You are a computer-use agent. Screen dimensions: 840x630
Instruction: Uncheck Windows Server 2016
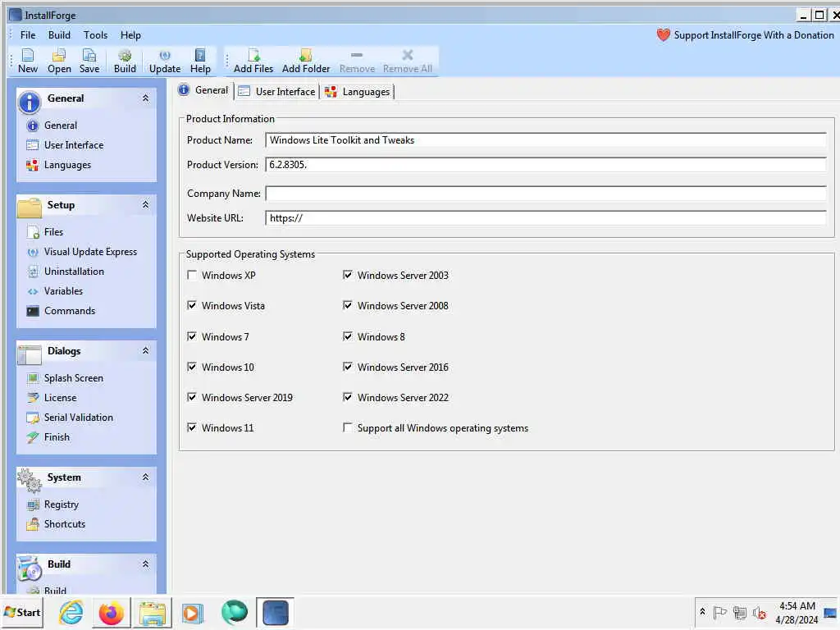pos(348,367)
